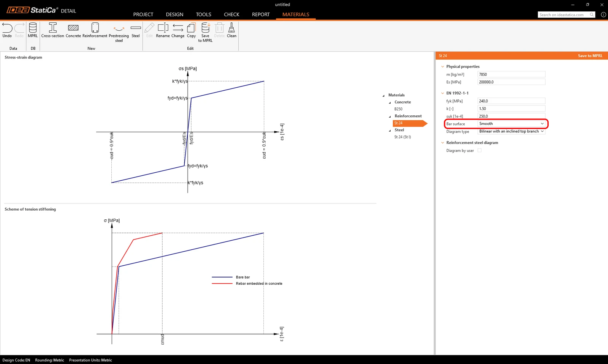Viewport: 608px width, 364px height.
Task: Enable the Diagram by user checkbox
Action: (480, 150)
